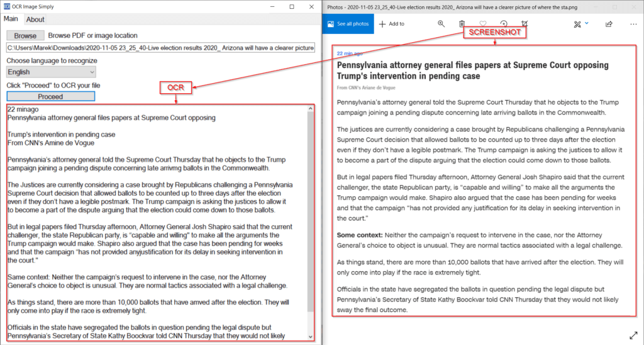644x345 pixels.
Task: Click Proceed to run OCR
Action: [50, 96]
